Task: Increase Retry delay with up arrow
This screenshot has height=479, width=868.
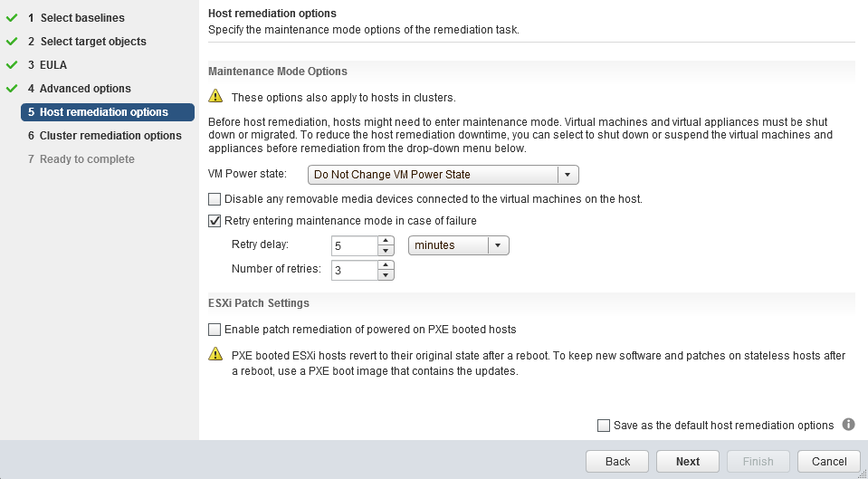Action: [386, 240]
